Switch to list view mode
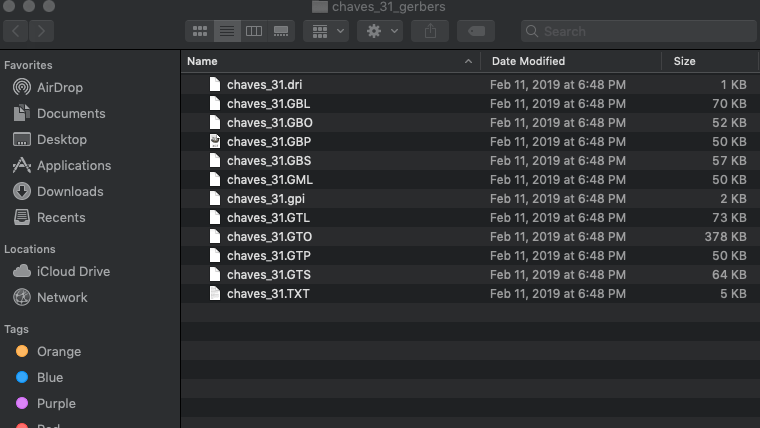The image size is (760, 428). tap(227, 31)
